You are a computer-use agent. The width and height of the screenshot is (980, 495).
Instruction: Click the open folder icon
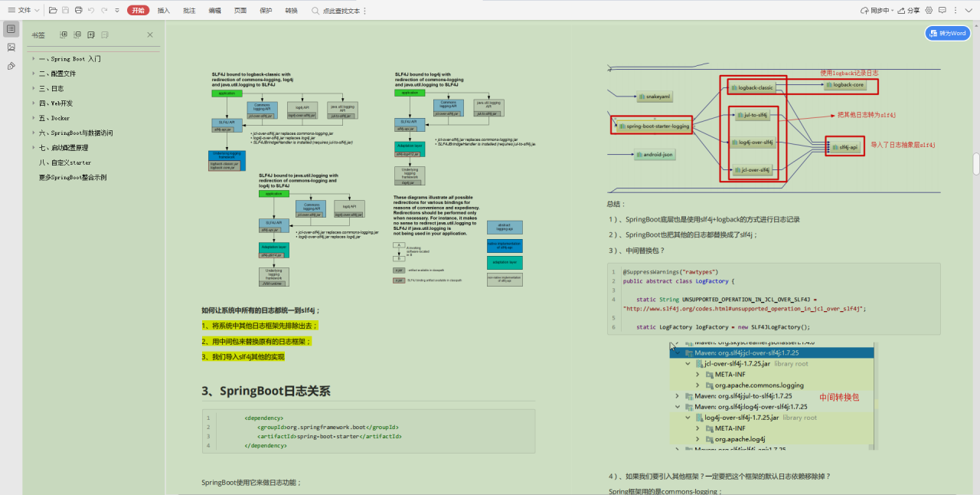tap(53, 11)
